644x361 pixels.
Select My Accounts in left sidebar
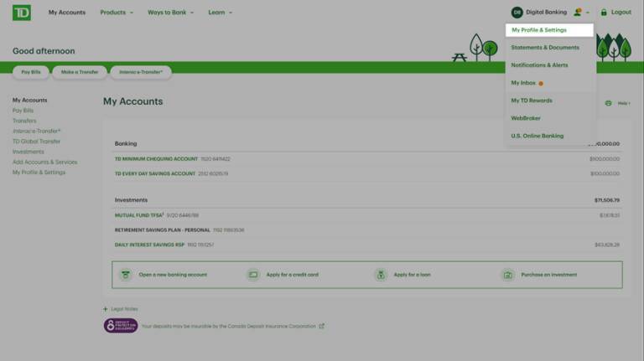pyautogui.click(x=29, y=101)
